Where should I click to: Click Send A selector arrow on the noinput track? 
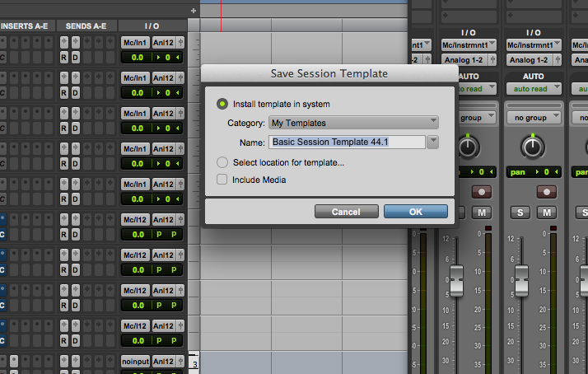click(64, 362)
